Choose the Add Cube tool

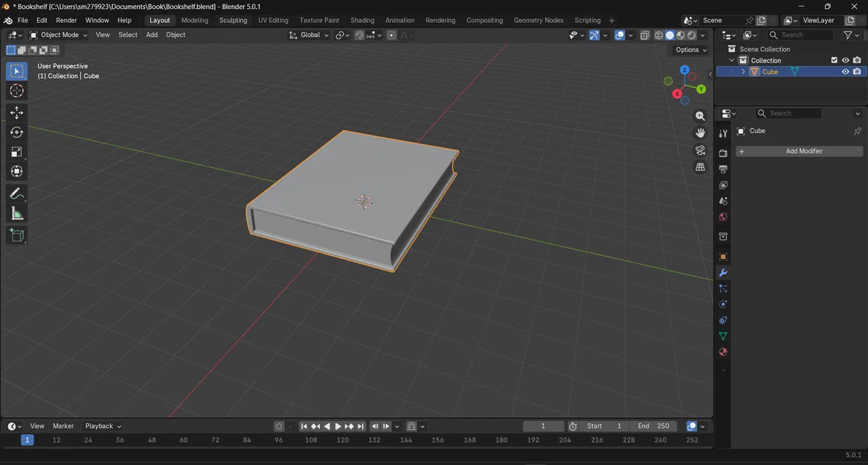16,236
